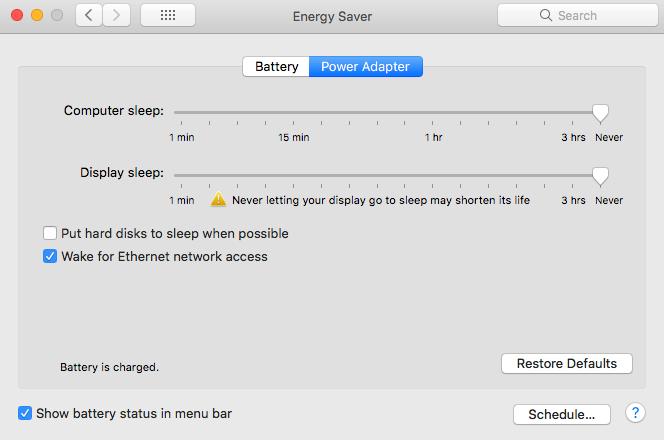Minimize the Energy Saver window
The image size is (664, 440).
pyautogui.click(x=37, y=16)
